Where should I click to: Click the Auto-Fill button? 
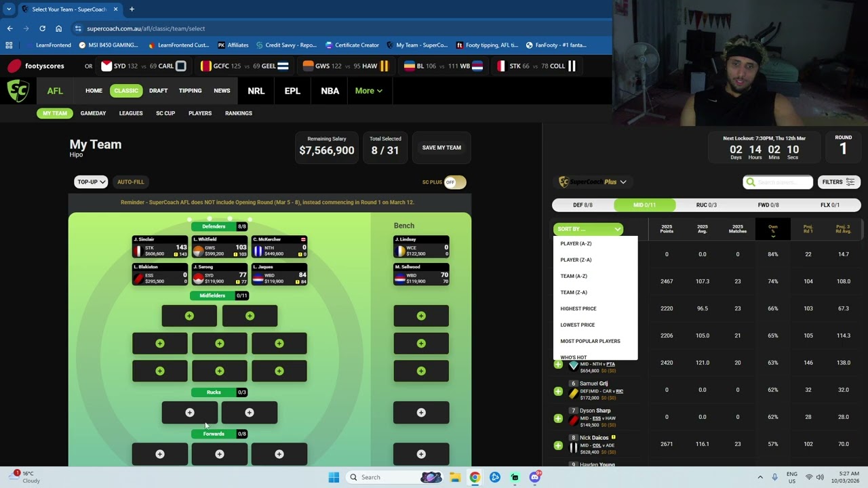pyautogui.click(x=130, y=182)
